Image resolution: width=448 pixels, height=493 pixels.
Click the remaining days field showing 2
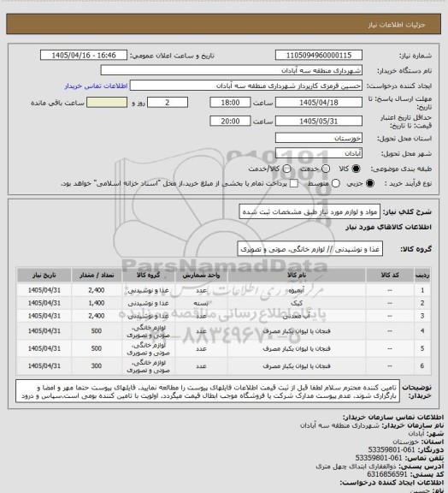[x=168, y=103]
